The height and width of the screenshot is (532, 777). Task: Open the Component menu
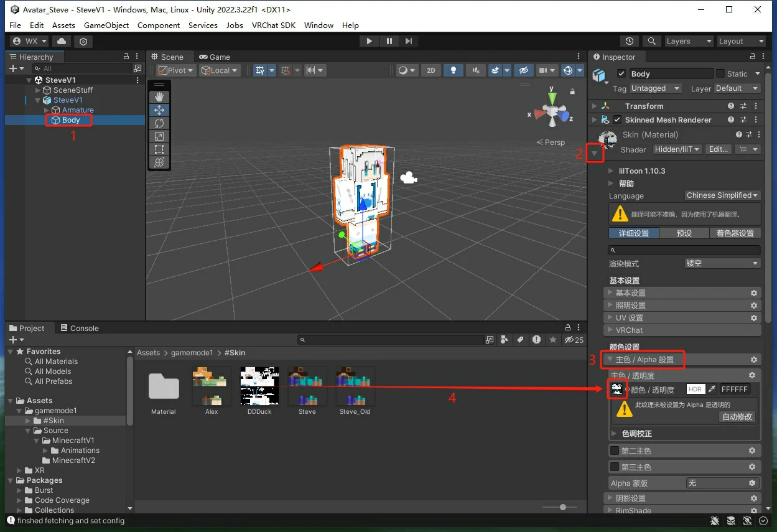(x=159, y=25)
